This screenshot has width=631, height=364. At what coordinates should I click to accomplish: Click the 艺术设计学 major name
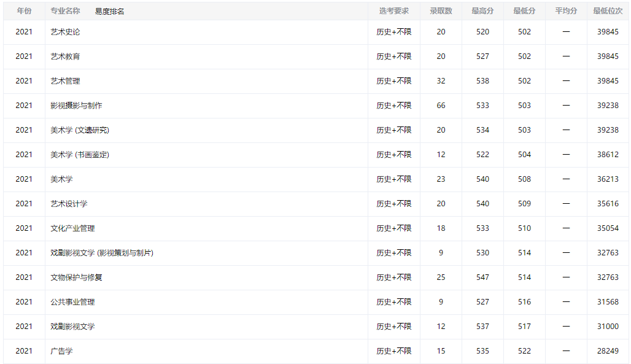(x=69, y=204)
